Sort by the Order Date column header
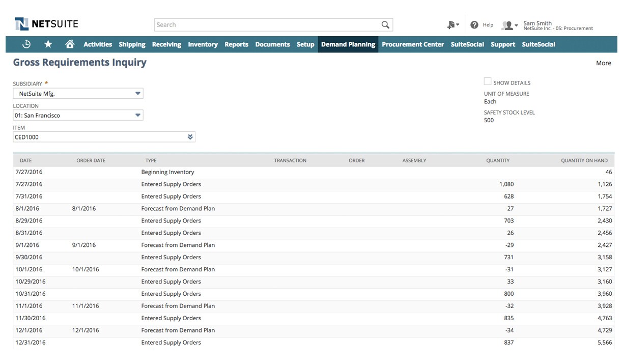The image size is (623, 364). [91, 160]
